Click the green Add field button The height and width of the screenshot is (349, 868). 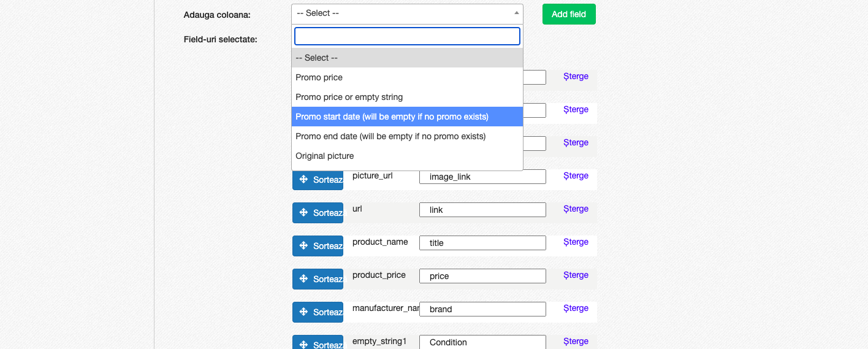569,14
